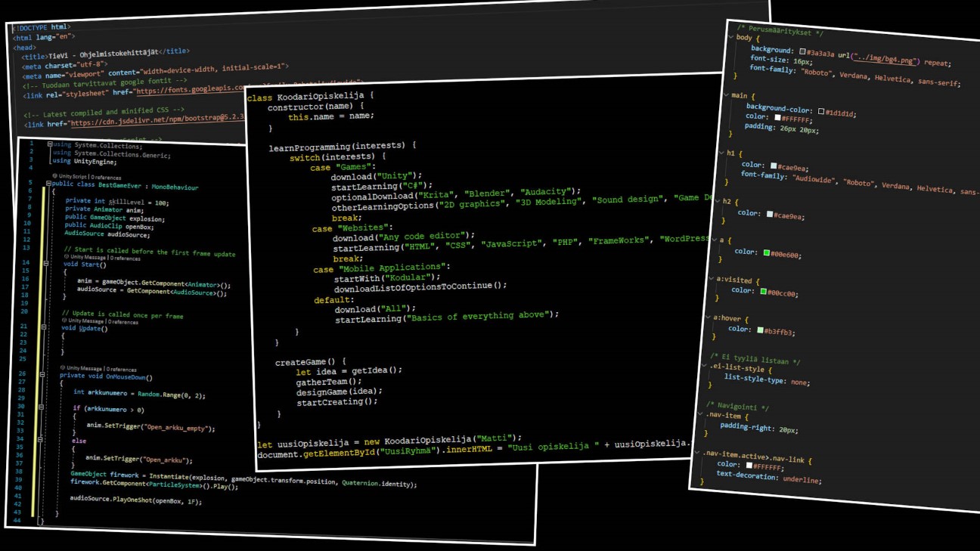Click the Unity Message icon above Start()

click(x=67, y=257)
